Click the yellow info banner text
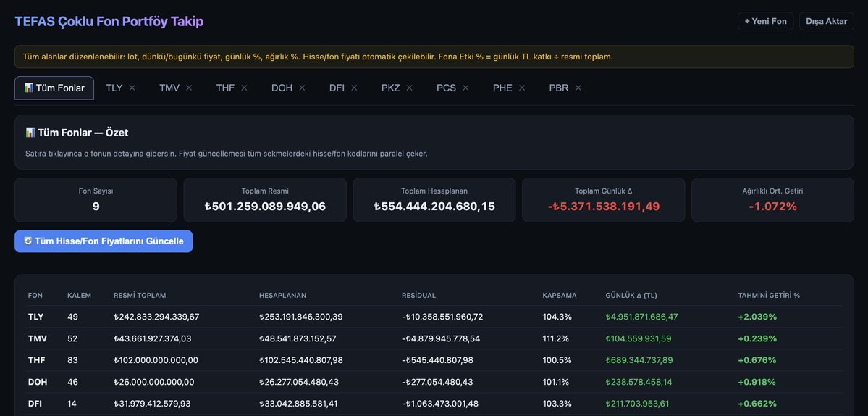This screenshot has height=416, width=868. tap(318, 57)
